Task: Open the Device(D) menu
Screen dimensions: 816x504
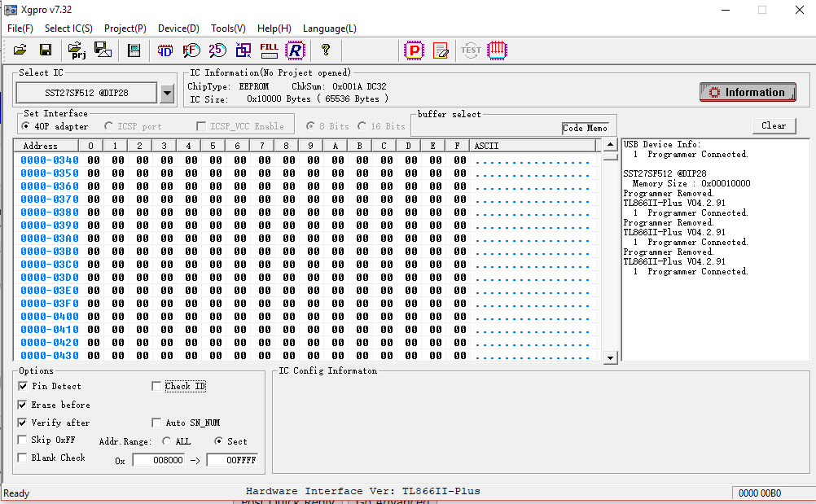Action: click(x=178, y=28)
